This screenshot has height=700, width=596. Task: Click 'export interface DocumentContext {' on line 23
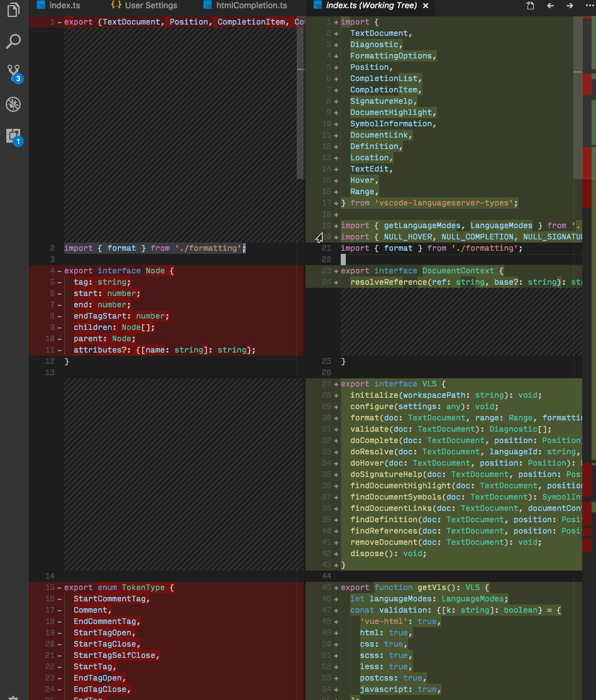(422, 271)
